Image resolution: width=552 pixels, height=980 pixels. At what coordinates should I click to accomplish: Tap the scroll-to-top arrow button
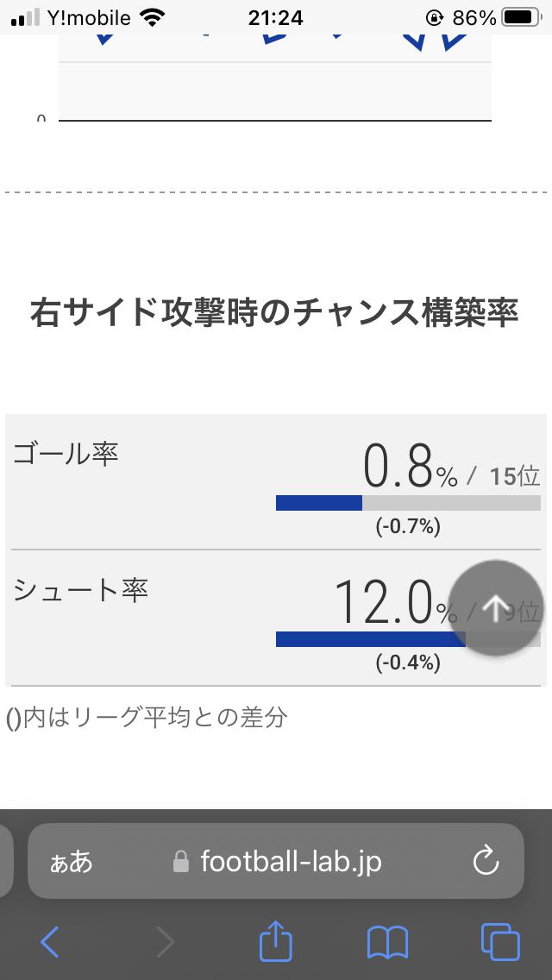click(x=496, y=609)
